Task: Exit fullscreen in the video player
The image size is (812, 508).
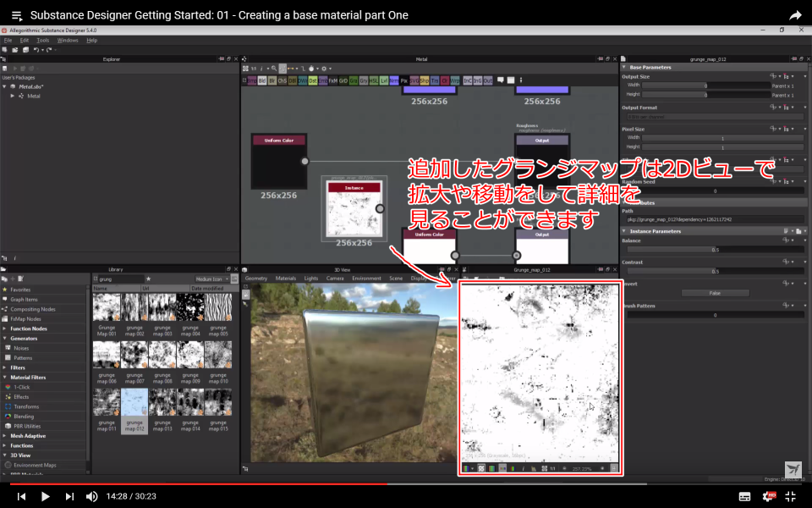Action: (x=790, y=496)
